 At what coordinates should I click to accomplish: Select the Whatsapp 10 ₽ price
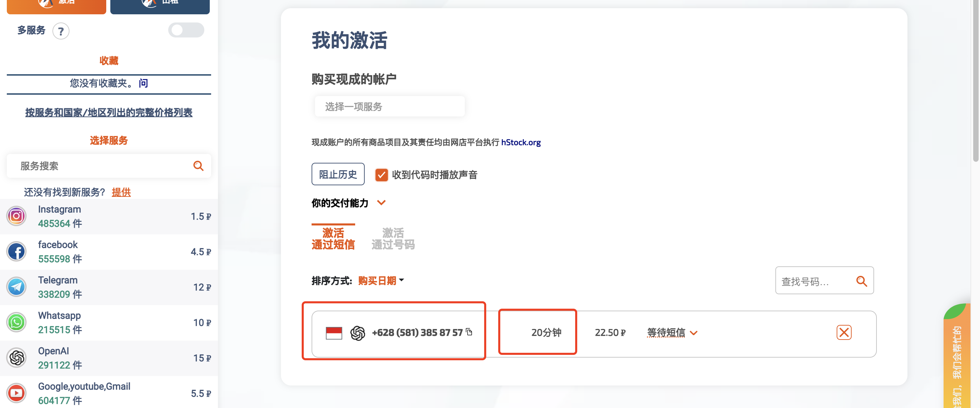(202, 323)
